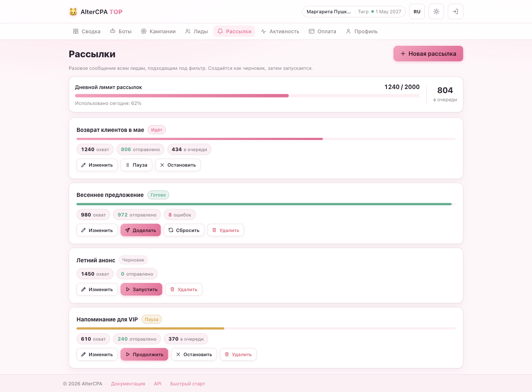
Task: Click the logout arrow icon
Action: (456, 11)
